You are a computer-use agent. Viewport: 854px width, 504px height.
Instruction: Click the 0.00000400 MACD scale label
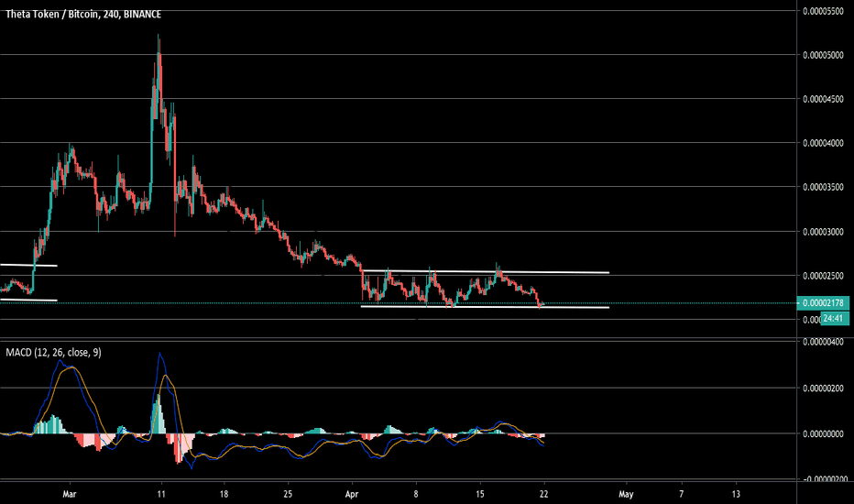(823, 342)
